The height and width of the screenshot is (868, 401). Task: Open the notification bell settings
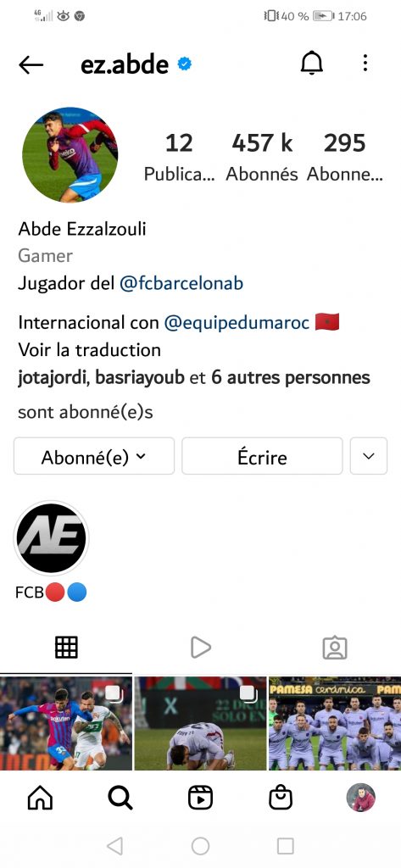tap(311, 64)
